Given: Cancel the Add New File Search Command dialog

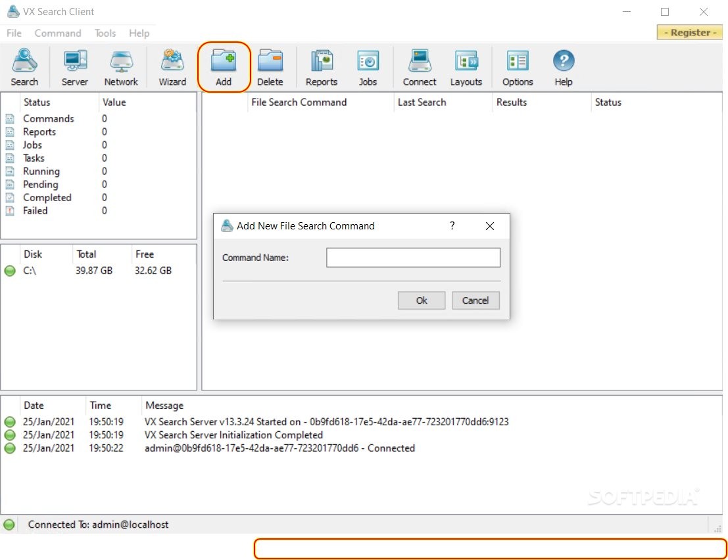Looking at the screenshot, I should (x=475, y=300).
